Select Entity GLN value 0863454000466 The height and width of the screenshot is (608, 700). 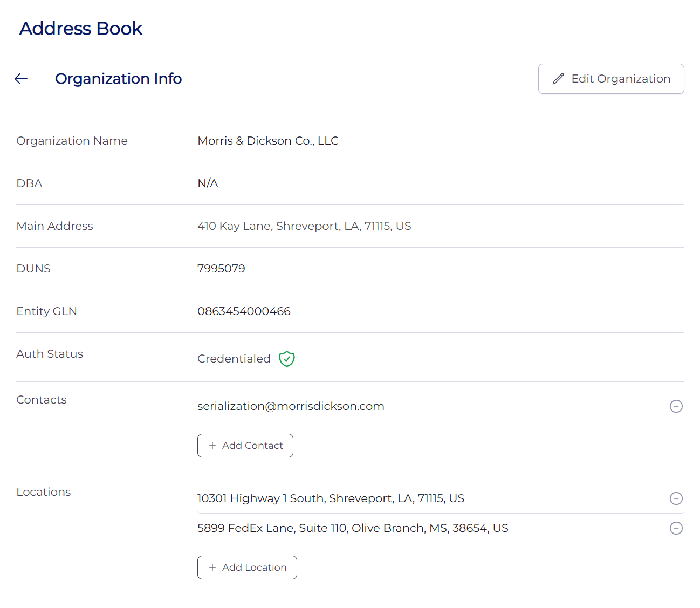click(x=244, y=311)
